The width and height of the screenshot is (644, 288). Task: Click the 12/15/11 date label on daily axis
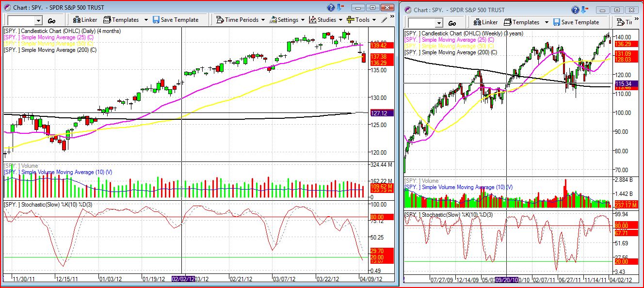[x=68, y=279]
